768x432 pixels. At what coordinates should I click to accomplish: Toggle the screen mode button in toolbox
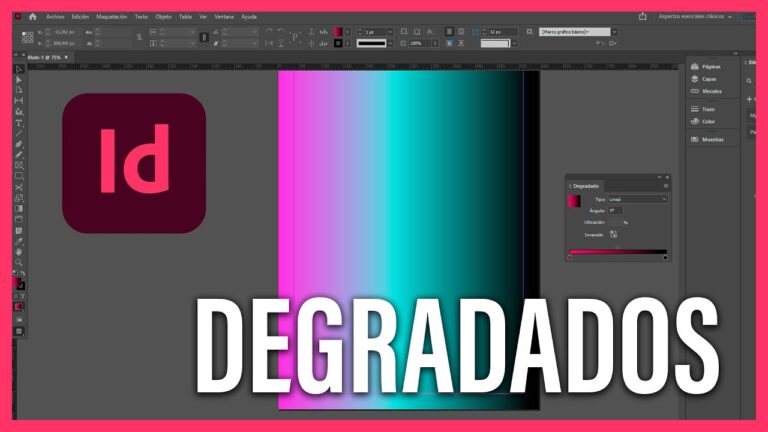[x=19, y=332]
